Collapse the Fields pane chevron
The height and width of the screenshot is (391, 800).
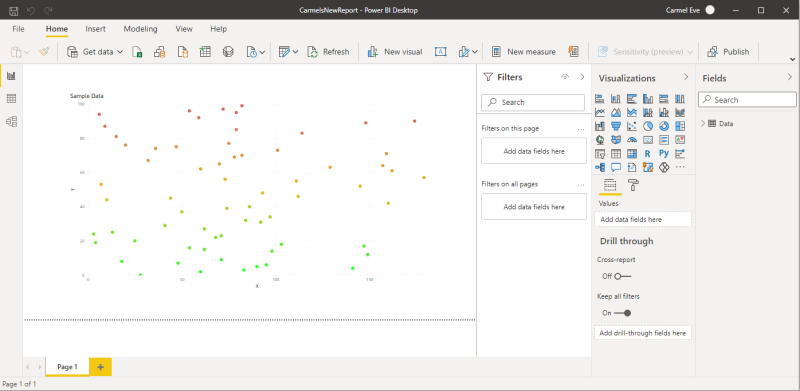tap(790, 78)
